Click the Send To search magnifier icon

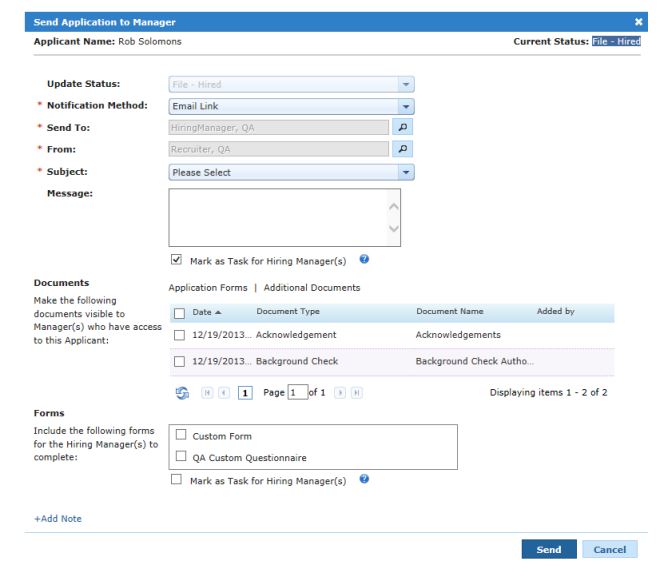click(402, 127)
